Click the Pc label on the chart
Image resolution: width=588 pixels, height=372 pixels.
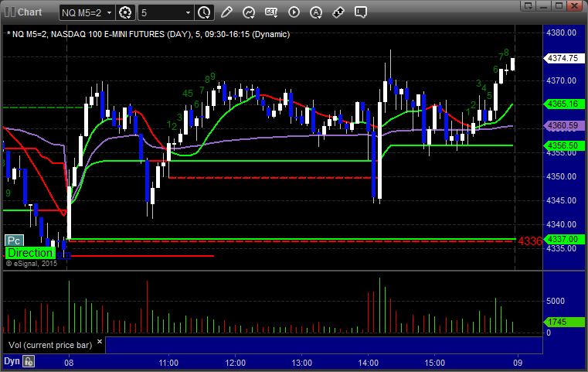14,241
